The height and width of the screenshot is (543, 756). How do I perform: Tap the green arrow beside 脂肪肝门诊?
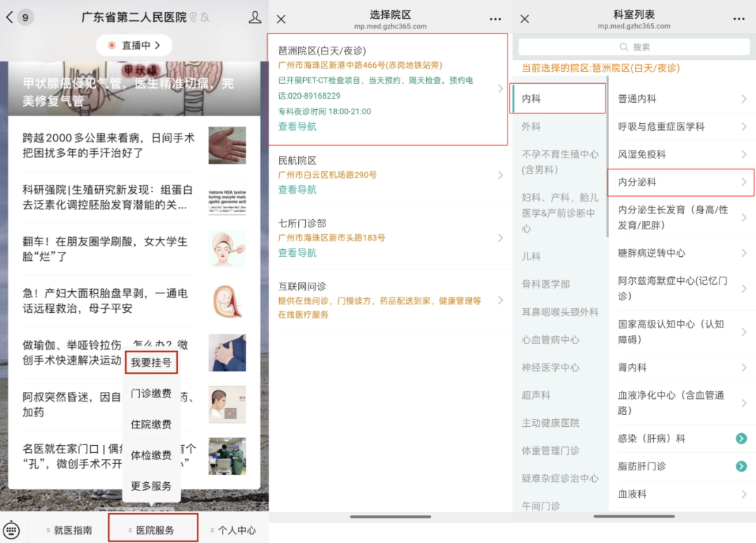coord(741,466)
